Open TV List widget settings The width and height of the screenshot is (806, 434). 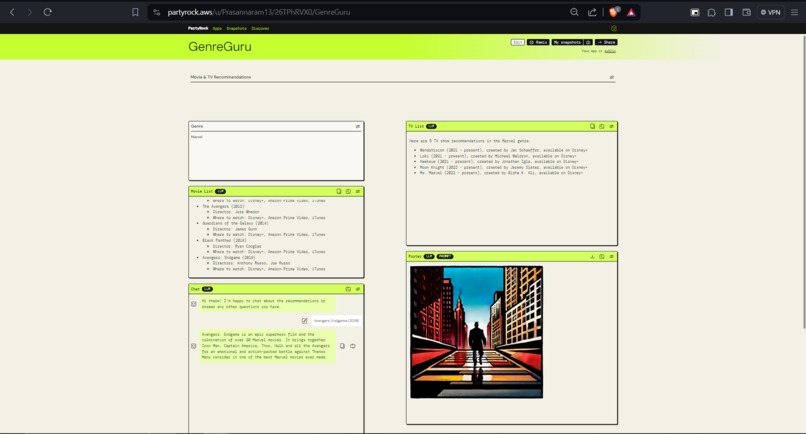(x=611, y=126)
